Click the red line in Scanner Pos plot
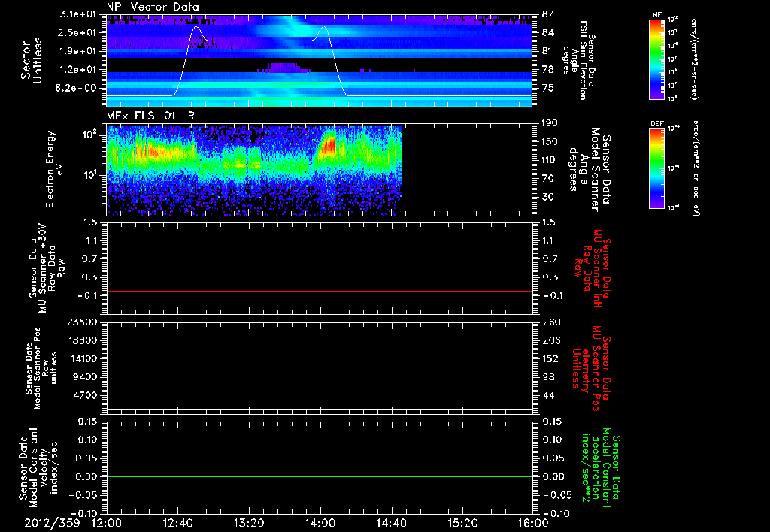Screen dimensions: 770x532 (x=320, y=382)
